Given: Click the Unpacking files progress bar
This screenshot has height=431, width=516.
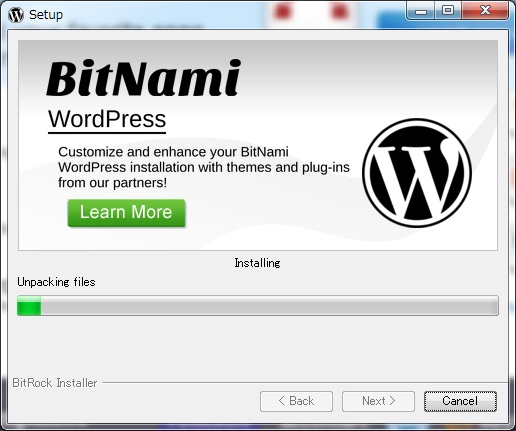Looking at the screenshot, I should click(258, 305).
